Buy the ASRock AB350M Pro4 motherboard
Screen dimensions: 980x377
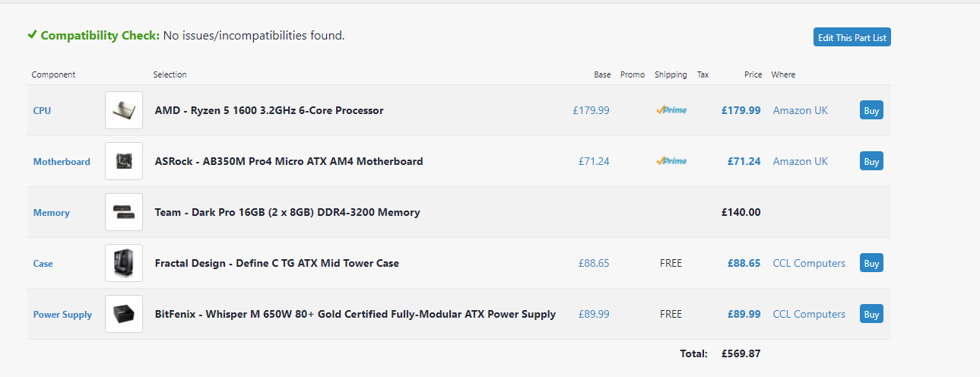pos(871,161)
